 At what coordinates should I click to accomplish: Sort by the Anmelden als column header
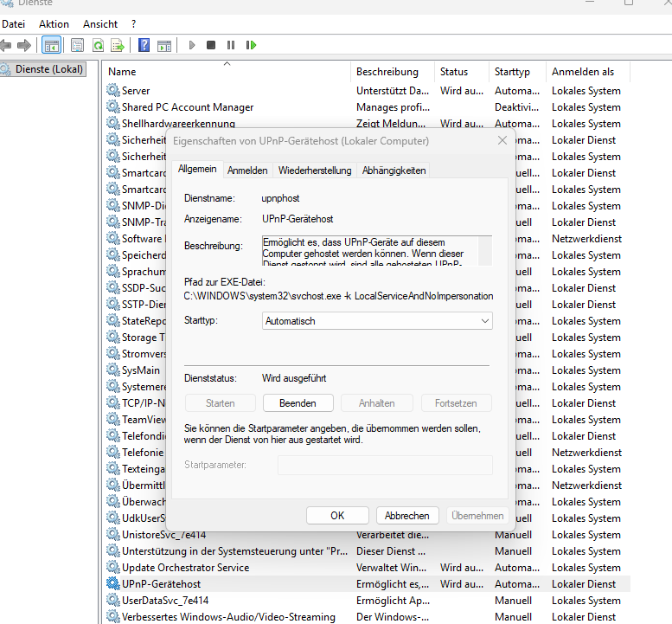pos(587,72)
